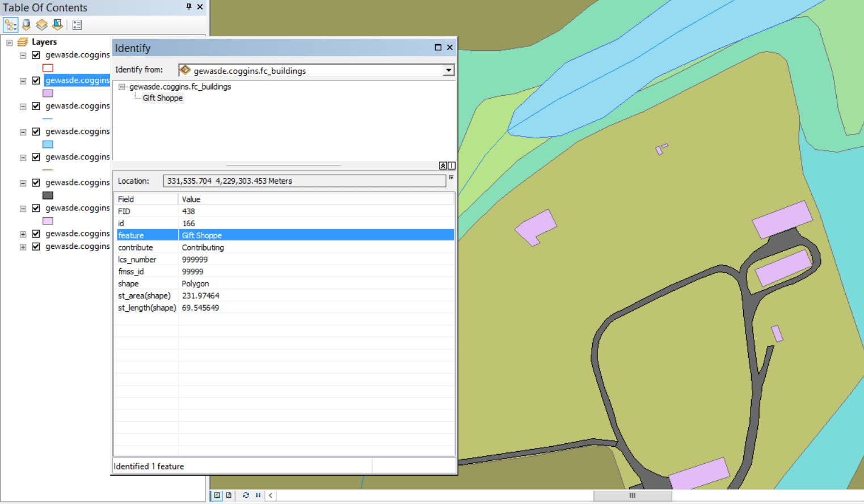Uncheck the highlighted gewasde.coggins layer
Viewport: 864px width, 504px height.
(36, 81)
